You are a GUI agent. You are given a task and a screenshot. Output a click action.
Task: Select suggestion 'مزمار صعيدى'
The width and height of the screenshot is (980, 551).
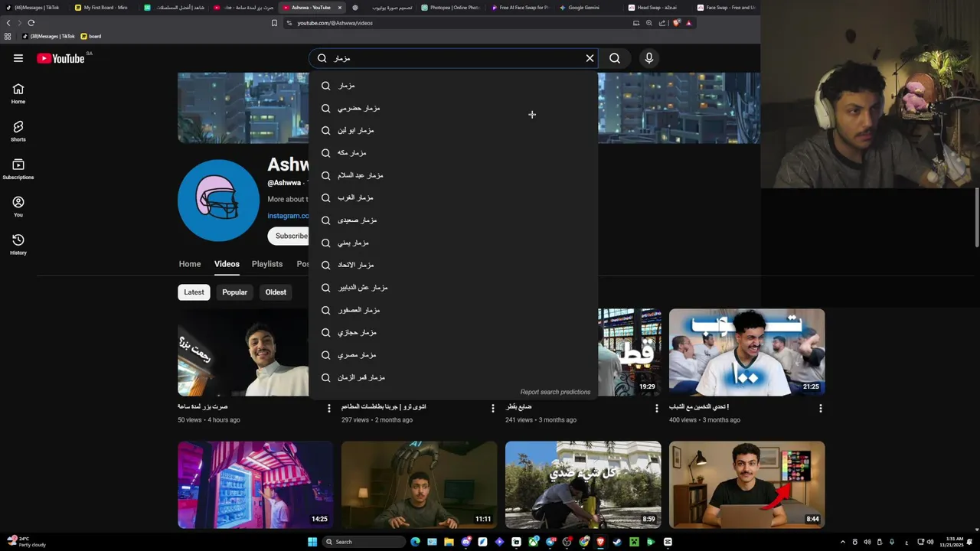[453, 220]
